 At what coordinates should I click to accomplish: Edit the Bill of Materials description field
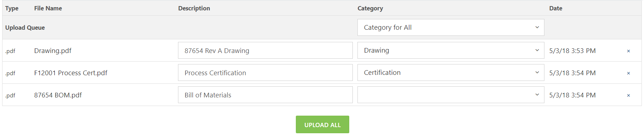point(265,95)
